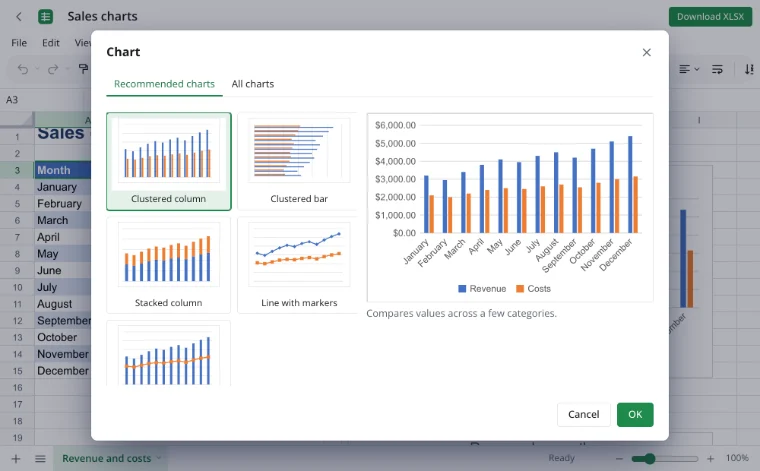This screenshot has width=760, height=471.
Task: Confirm the chart with OK
Action: point(635,414)
